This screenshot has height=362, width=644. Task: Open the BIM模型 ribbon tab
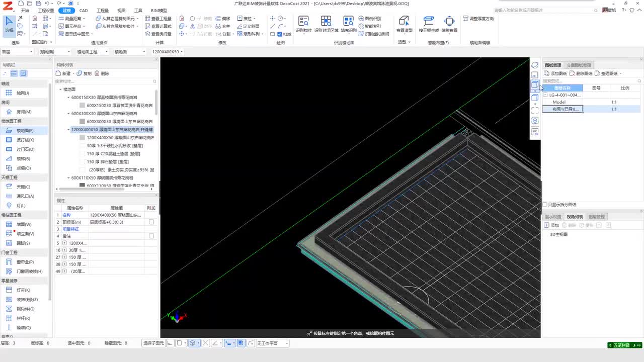coord(159,11)
